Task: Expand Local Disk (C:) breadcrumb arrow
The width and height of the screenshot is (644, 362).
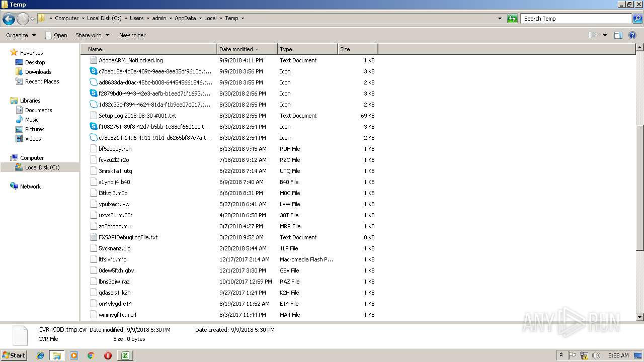Action: [x=126, y=19]
